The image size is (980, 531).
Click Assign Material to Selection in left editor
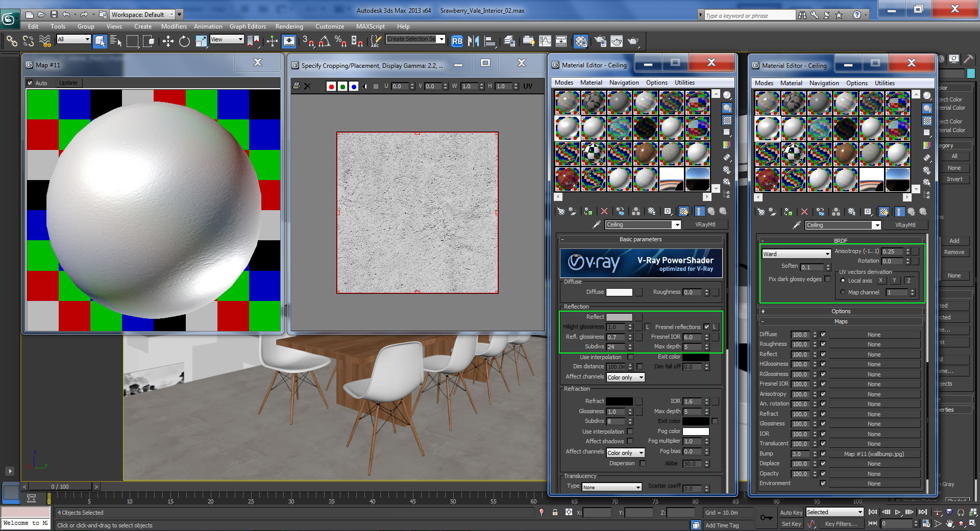[x=588, y=211]
